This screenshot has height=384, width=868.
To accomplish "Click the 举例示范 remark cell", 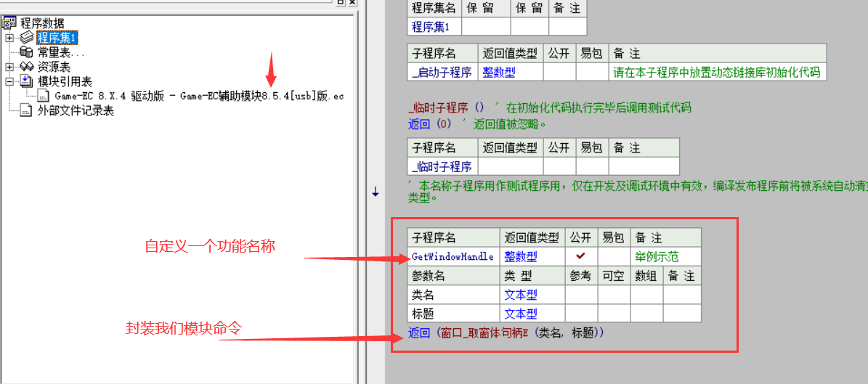I will [x=666, y=256].
